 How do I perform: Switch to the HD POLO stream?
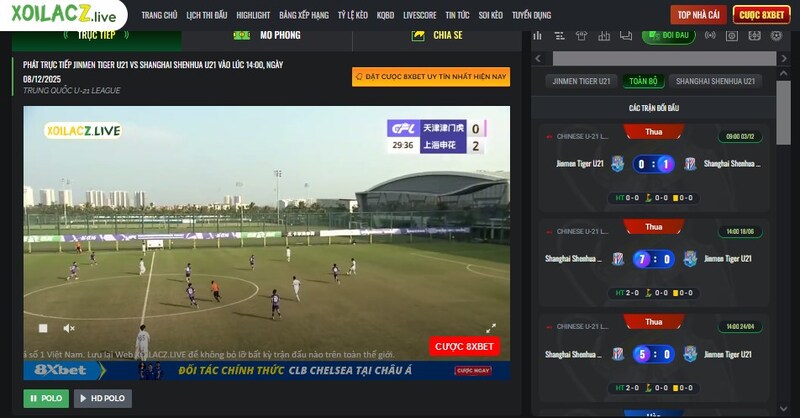tap(102, 398)
